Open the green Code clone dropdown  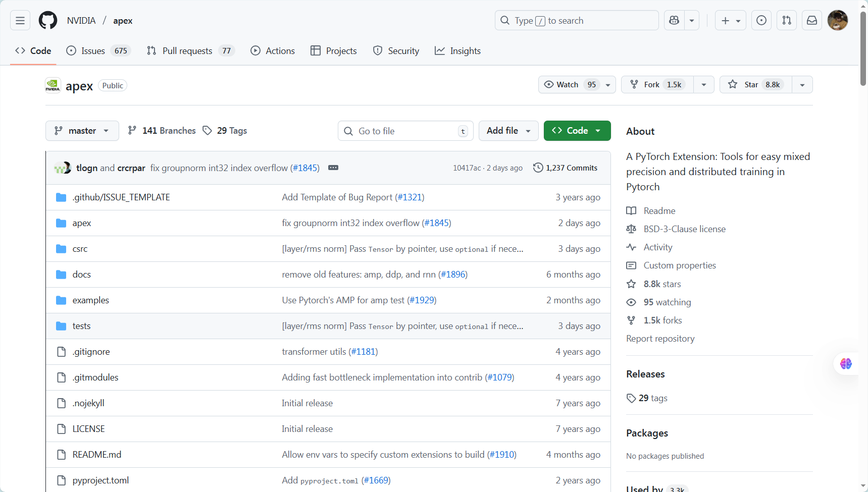(577, 131)
